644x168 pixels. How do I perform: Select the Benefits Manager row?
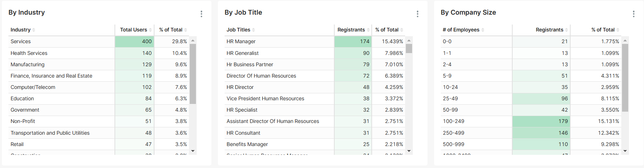point(315,144)
